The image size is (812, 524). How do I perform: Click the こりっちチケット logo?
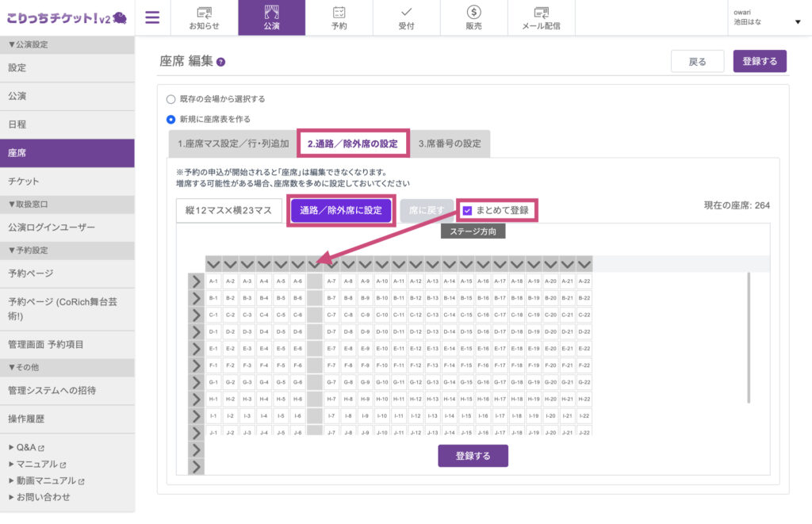coord(67,17)
